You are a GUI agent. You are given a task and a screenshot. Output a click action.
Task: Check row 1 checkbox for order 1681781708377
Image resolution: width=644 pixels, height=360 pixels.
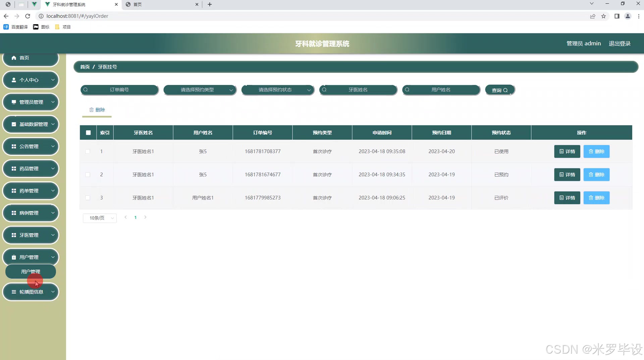click(x=88, y=151)
